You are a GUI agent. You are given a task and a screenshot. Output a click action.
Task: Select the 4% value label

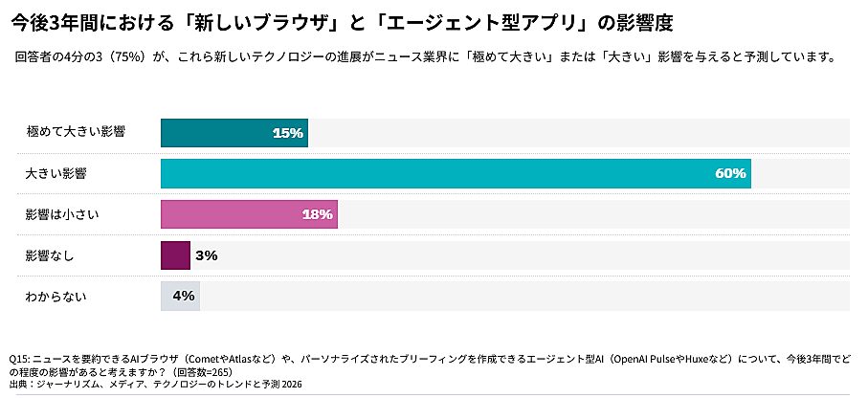(184, 297)
